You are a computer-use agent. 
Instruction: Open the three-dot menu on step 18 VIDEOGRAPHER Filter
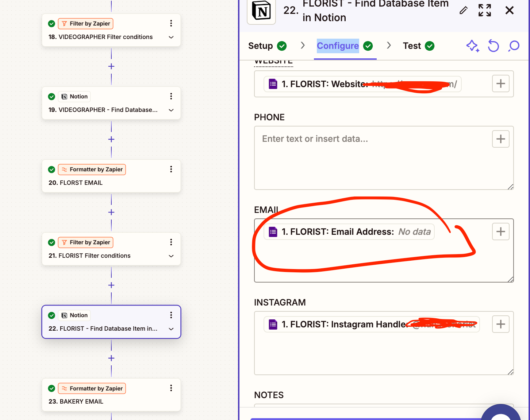pos(171,23)
